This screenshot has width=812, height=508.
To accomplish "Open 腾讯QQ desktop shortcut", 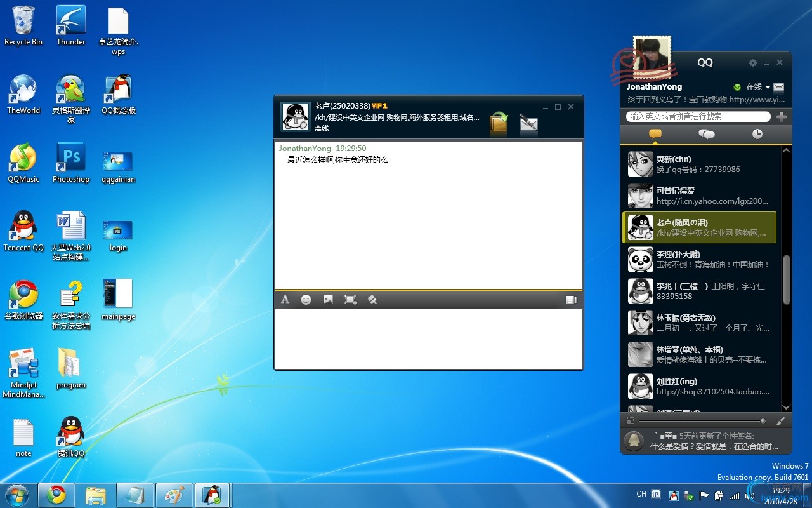I will [71, 437].
